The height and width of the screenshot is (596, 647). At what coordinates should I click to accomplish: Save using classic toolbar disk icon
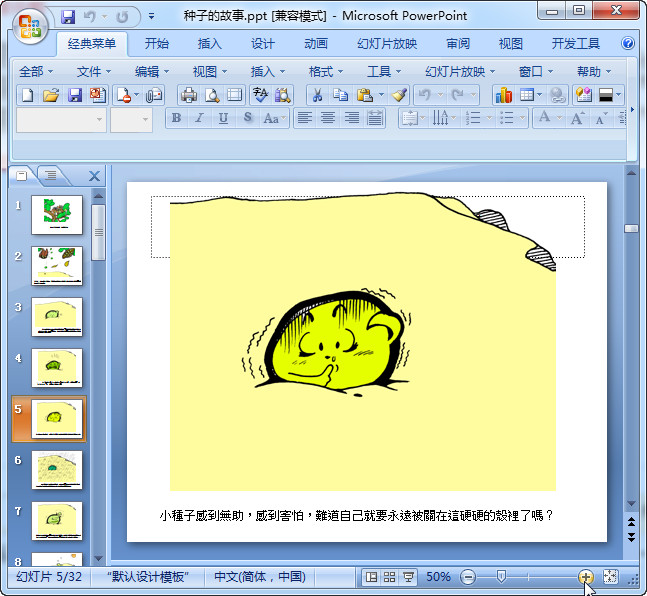(x=75, y=95)
